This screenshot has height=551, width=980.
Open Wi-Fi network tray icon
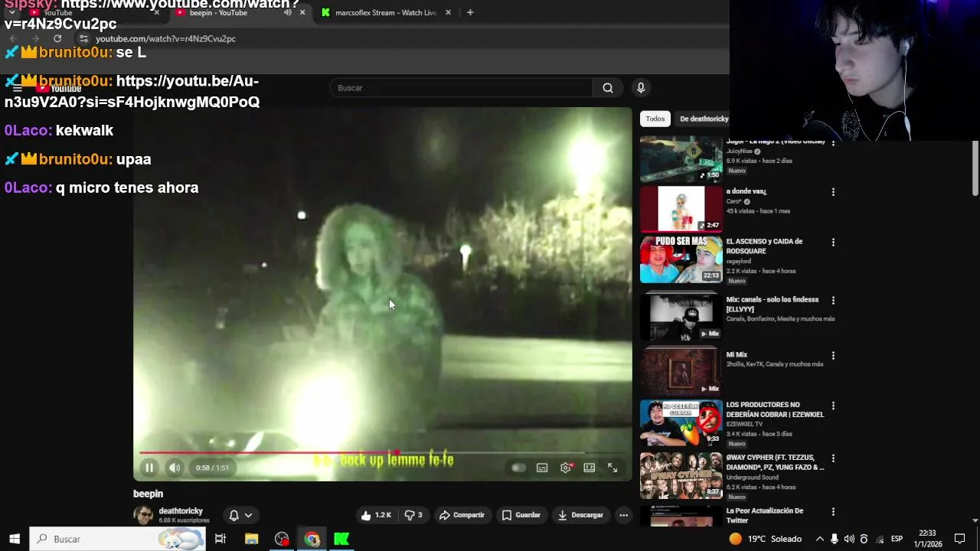[880, 539]
